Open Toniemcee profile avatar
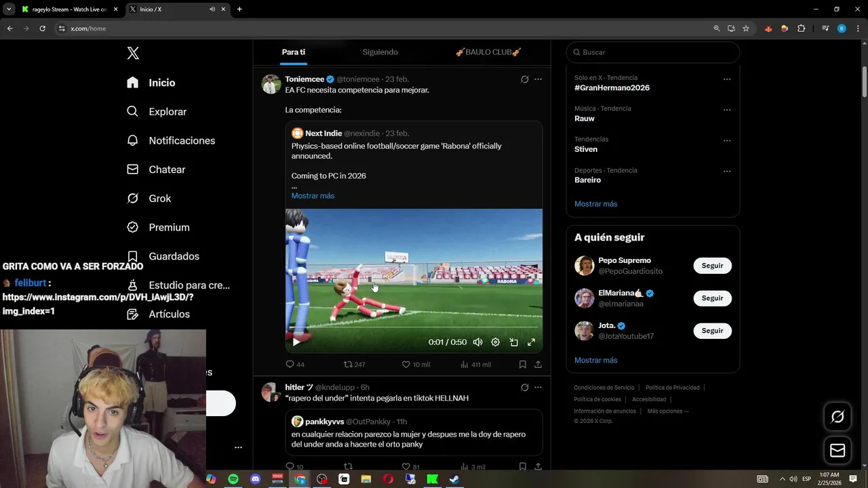868x488 pixels. [x=271, y=84]
